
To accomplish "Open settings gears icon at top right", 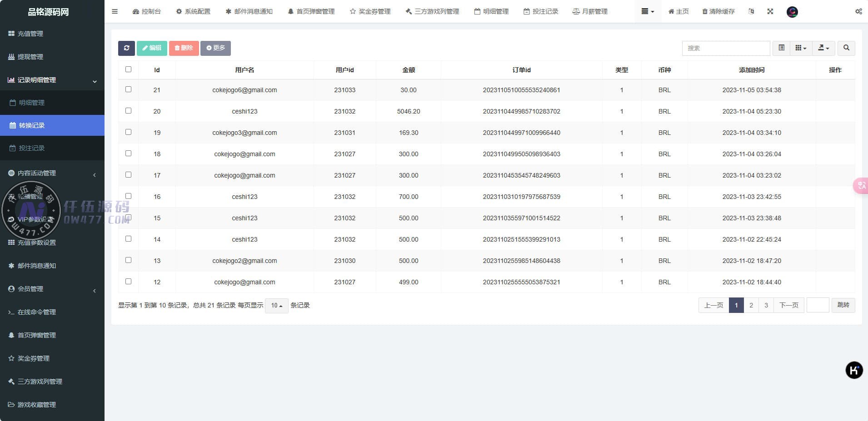I will pos(858,11).
